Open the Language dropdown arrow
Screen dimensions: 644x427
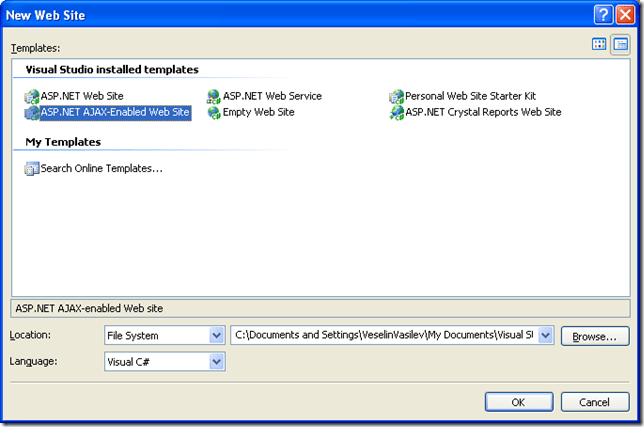[x=216, y=362]
